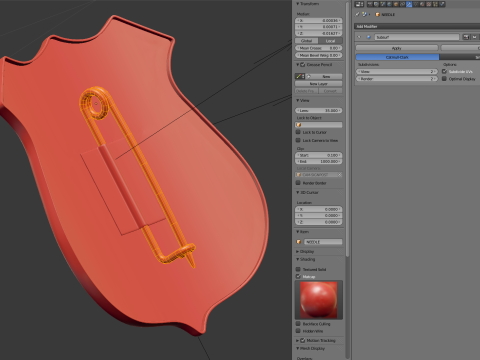
Task: Collapse the 3D Cursor panel
Action: point(298,192)
